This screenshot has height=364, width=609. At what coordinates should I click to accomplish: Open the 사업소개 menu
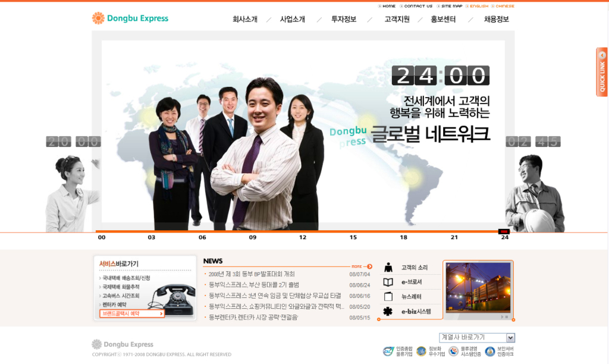pos(293,19)
